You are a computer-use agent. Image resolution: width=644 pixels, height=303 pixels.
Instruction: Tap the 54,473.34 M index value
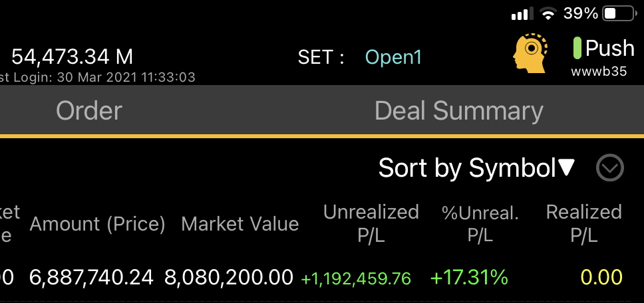[72, 56]
